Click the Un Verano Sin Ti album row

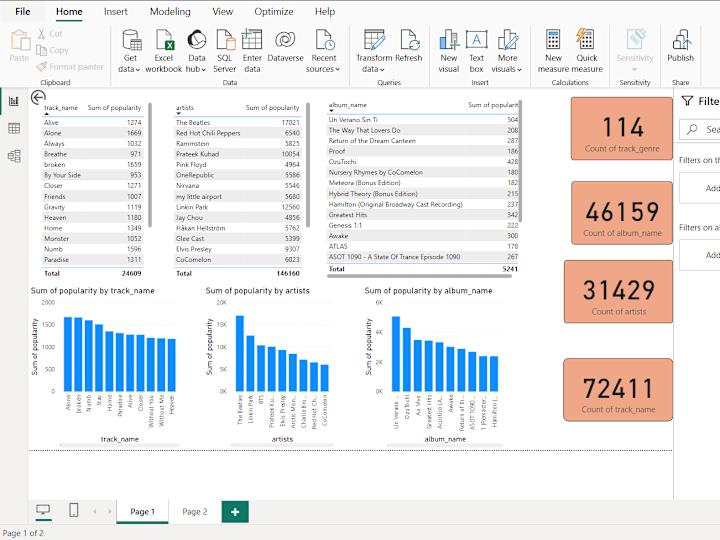pyautogui.click(x=423, y=119)
